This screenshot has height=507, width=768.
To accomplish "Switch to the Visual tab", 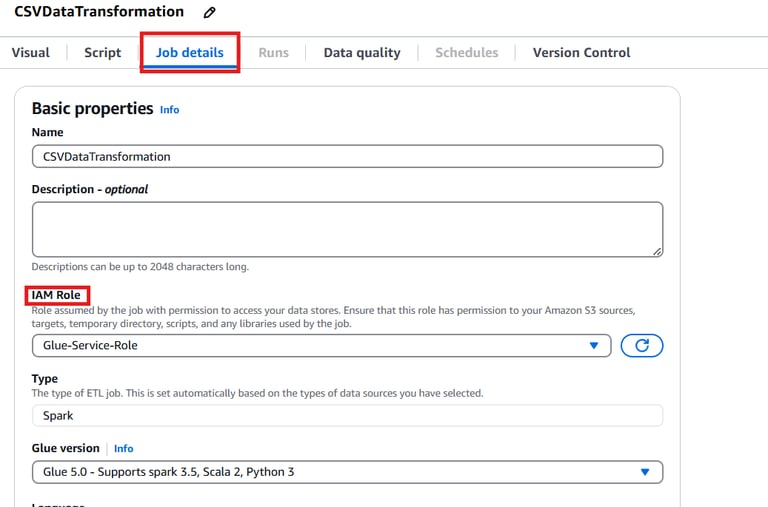I will pos(30,53).
